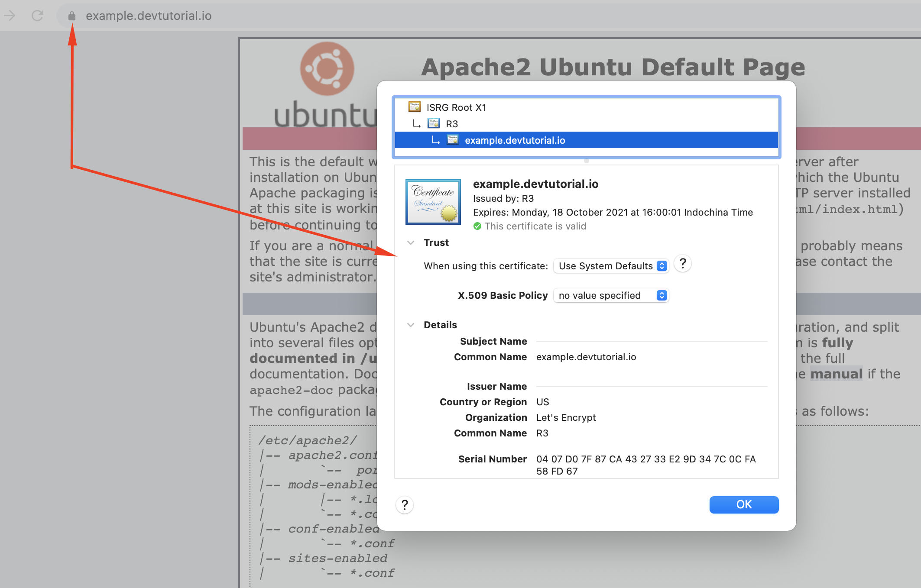Click the address bar URL text

[149, 16]
